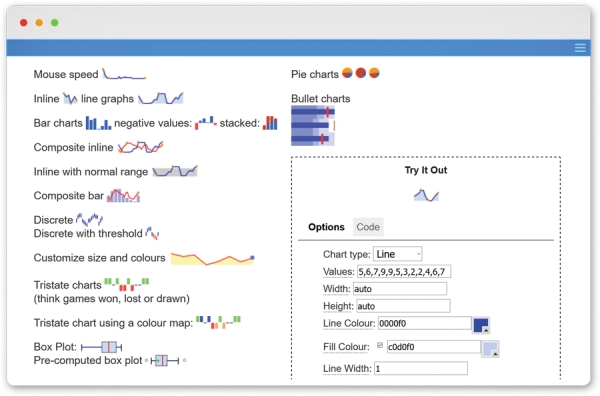
Task: Open the Chart type dropdown
Action: [x=398, y=254]
